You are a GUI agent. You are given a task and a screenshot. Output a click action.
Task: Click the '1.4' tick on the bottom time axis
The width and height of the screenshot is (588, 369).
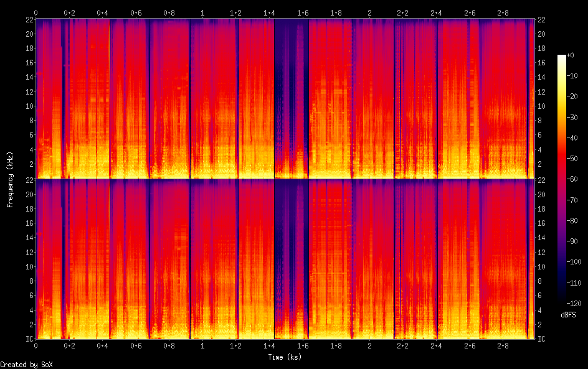tap(269, 345)
